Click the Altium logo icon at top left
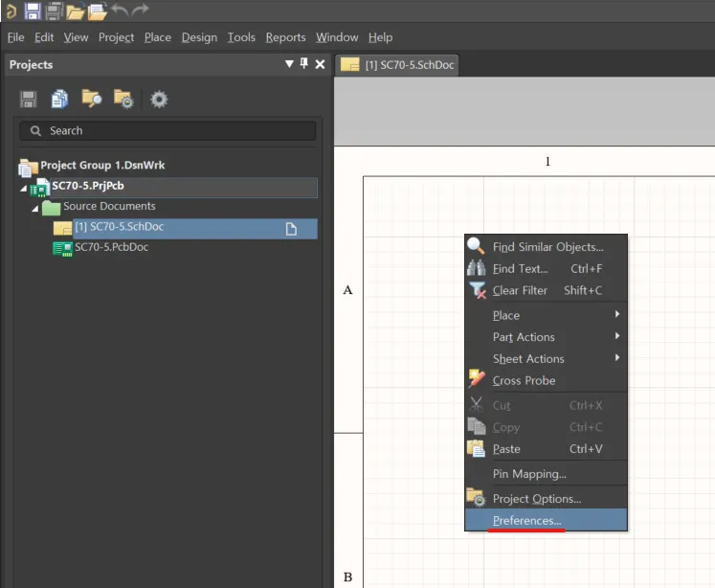This screenshot has height=588, width=715. (11, 11)
